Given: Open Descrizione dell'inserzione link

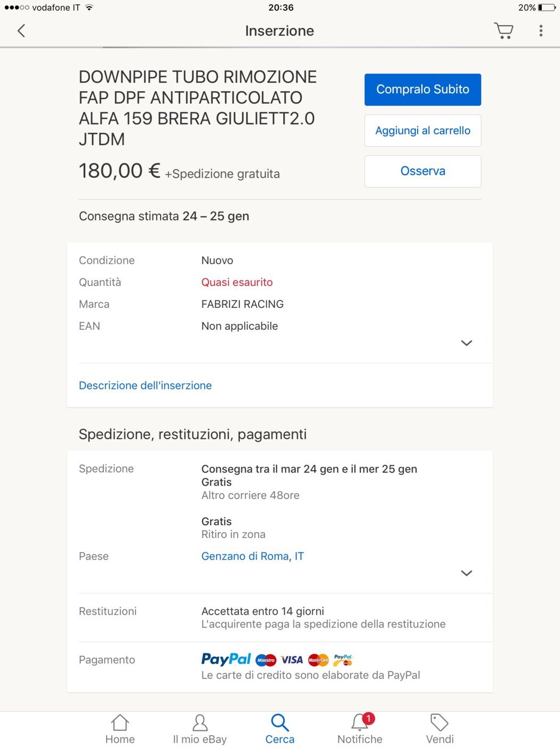Looking at the screenshot, I should (145, 385).
